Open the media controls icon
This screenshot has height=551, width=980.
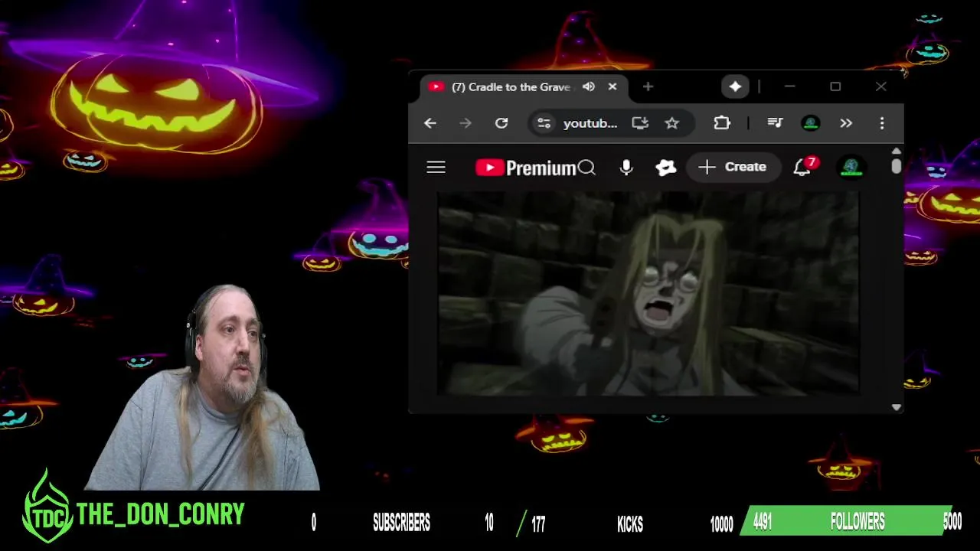pyautogui.click(x=775, y=123)
